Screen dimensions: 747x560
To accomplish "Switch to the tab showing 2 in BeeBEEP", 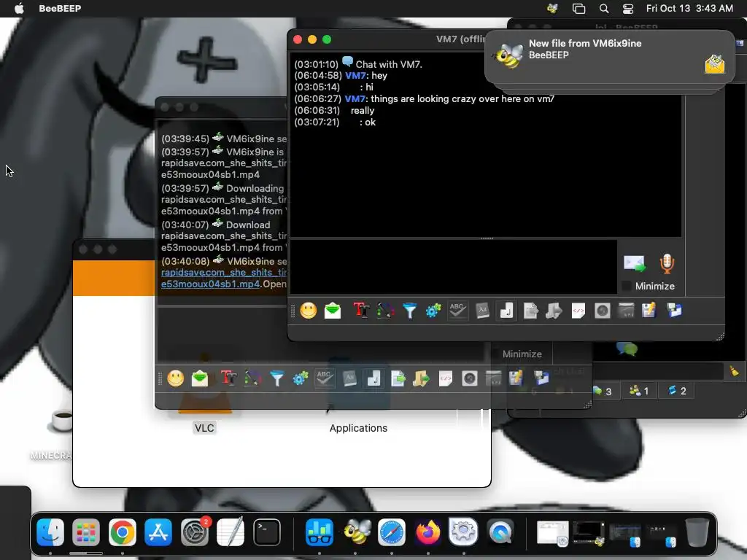I will coord(677,391).
